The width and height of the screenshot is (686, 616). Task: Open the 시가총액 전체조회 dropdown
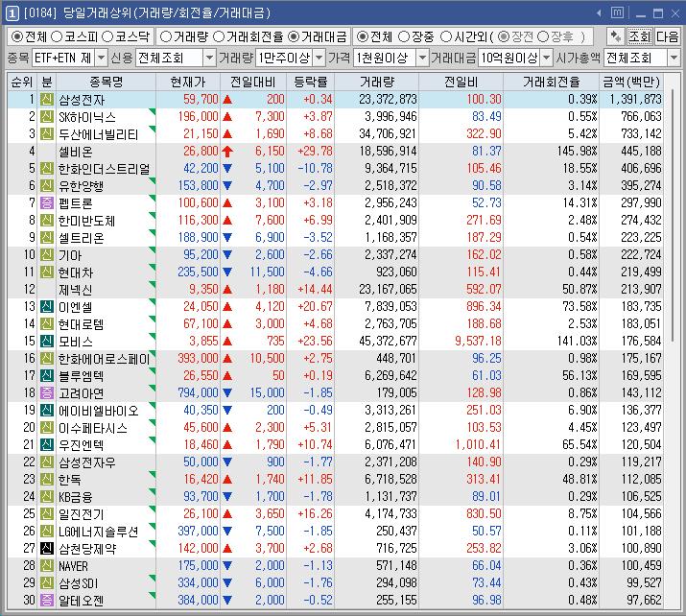click(674, 58)
